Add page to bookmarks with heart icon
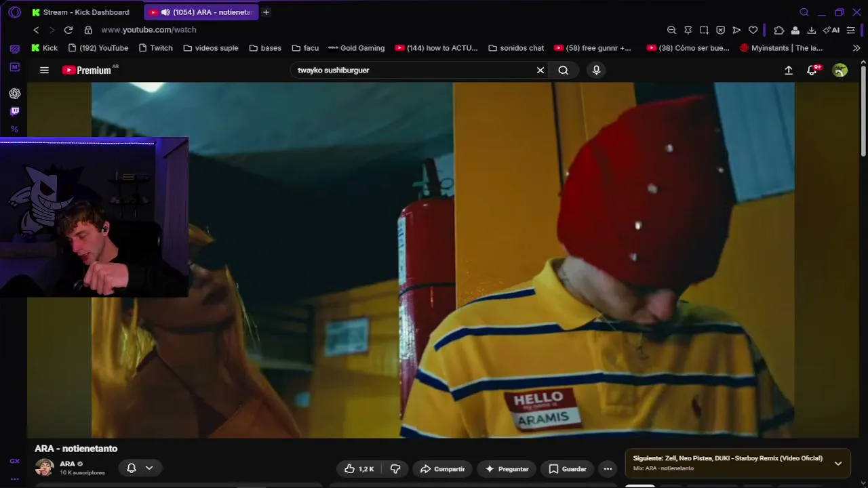 click(x=753, y=30)
